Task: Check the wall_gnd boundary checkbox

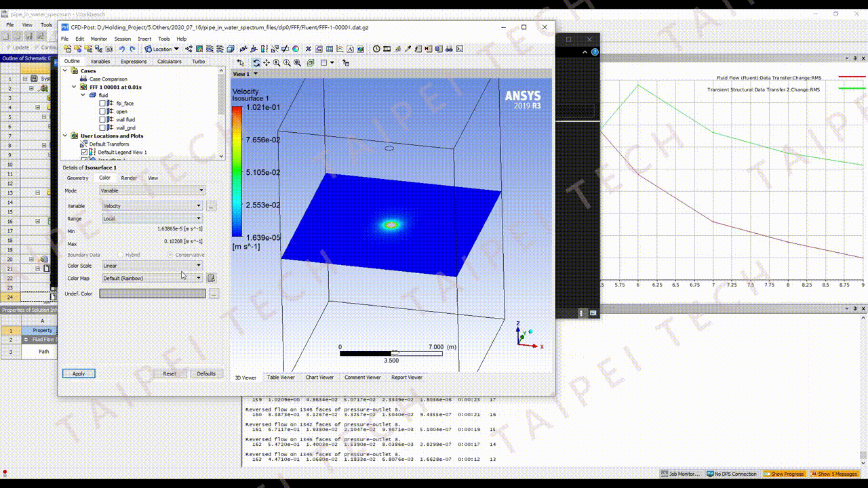Action: click(102, 128)
